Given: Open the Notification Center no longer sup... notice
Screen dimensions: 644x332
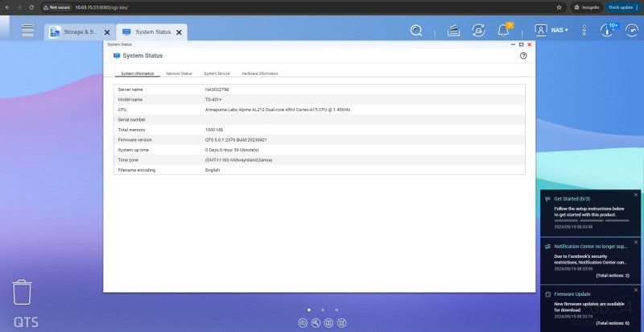Looking at the screenshot, I should [x=591, y=247].
